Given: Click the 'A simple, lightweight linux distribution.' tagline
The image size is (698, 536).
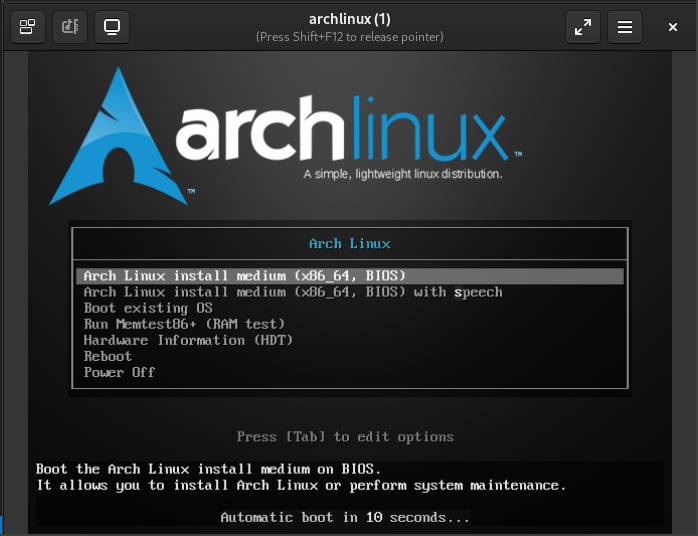Looking at the screenshot, I should click(403, 174).
